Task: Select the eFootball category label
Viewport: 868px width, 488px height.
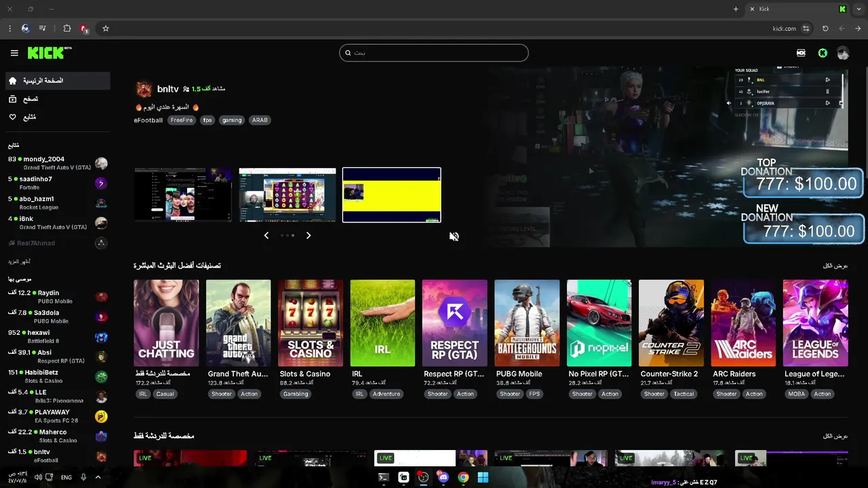Action: pyautogui.click(x=149, y=120)
